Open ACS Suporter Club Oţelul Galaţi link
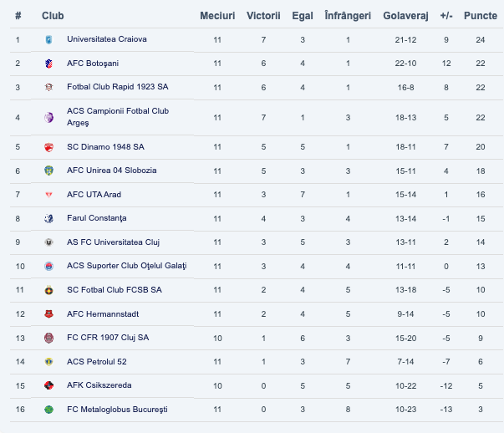 (x=126, y=266)
